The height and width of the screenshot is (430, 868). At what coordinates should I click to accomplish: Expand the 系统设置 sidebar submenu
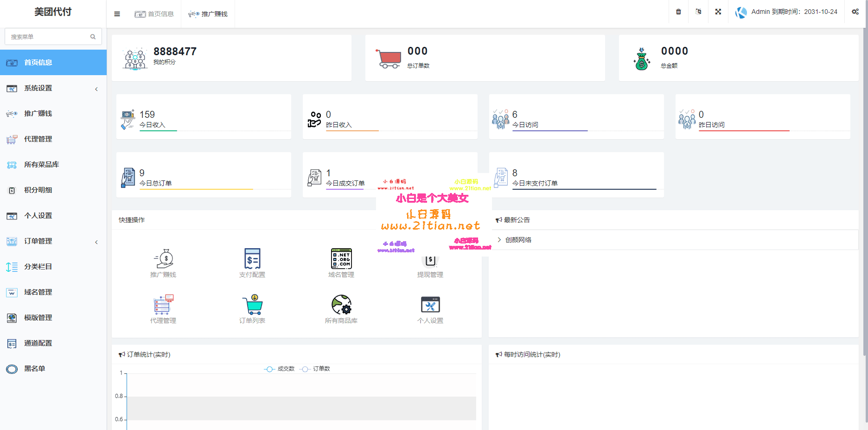[53, 88]
